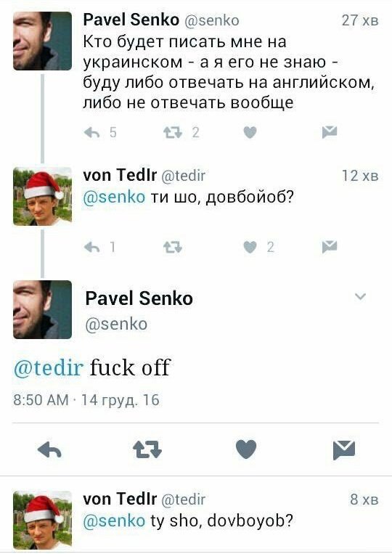Like Pavel Senko's first tweet
This screenshot has width=392, height=554.
250,133
